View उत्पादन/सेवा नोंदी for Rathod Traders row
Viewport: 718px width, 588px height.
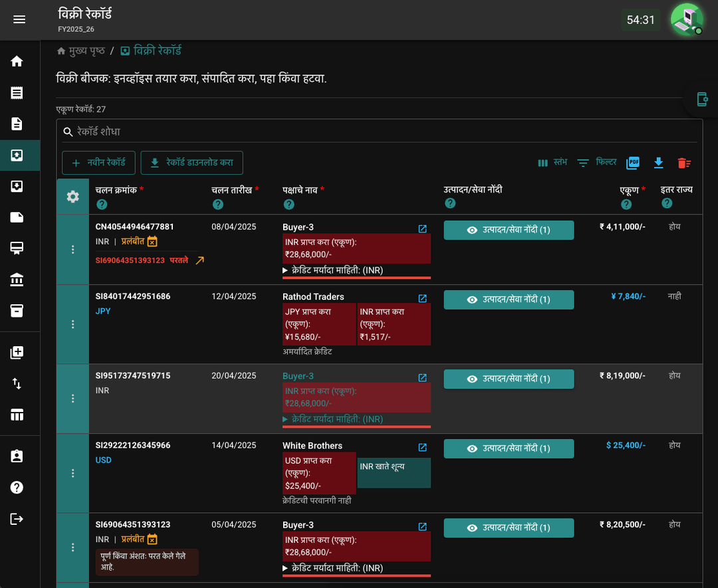point(509,300)
